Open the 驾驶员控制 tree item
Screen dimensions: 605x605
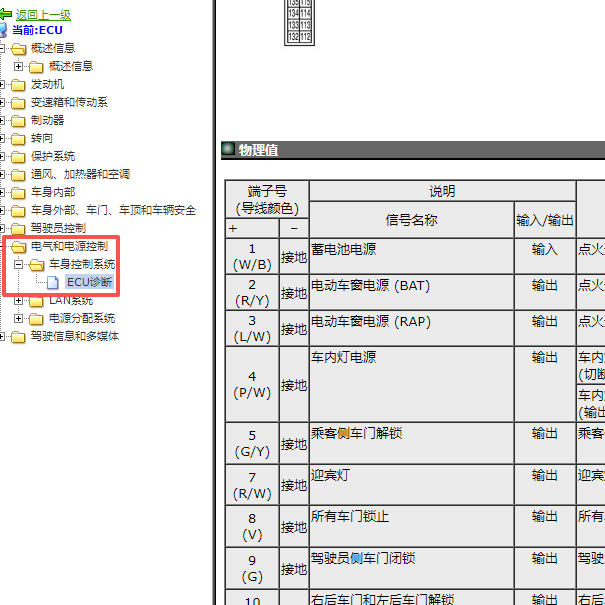pos(58,228)
